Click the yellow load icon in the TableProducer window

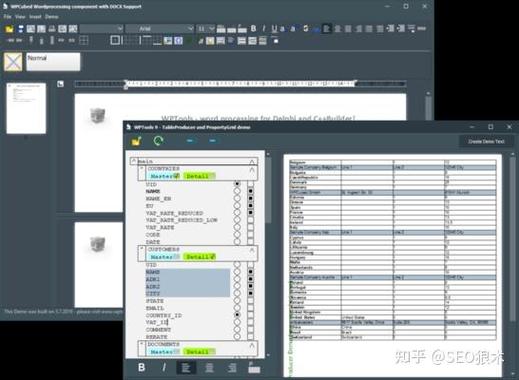point(137,141)
